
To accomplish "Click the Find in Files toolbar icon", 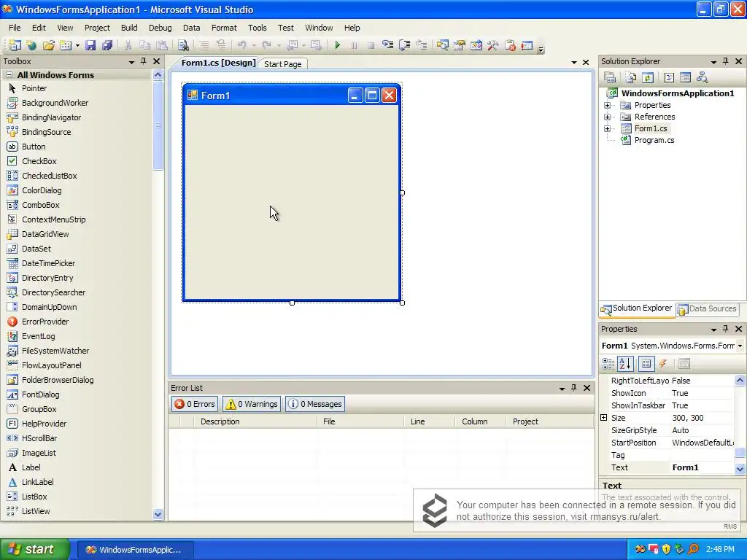I will [x=183, y=45].
